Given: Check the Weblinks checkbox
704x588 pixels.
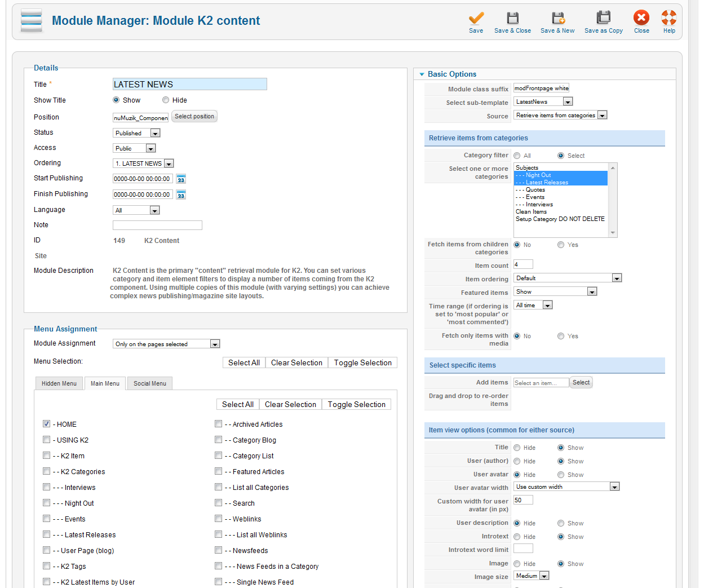Looking at the screenshot, I should tap(218, 519).
